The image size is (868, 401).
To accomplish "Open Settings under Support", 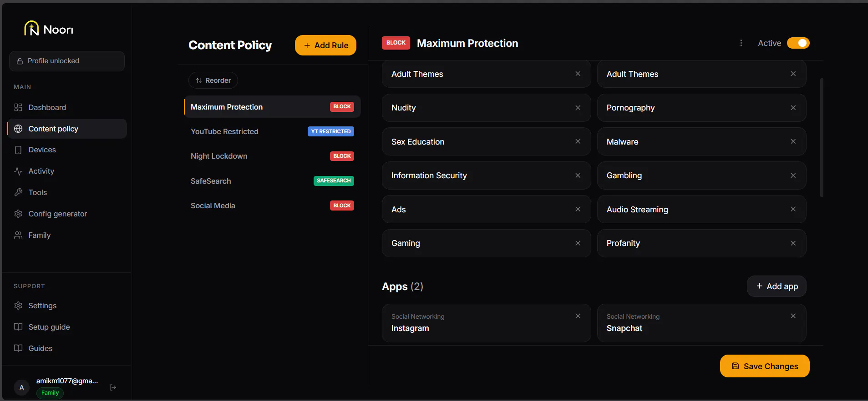I will click(x=67, y=306).
